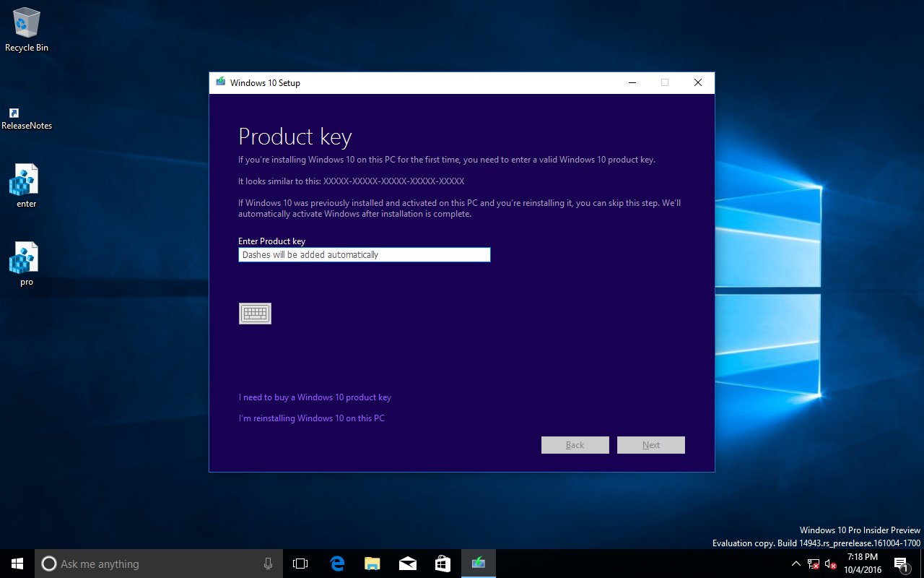The image size is (924, 578).
Task: Click the Windows 10 Setup title bar icon
Action: click(220, 82)
